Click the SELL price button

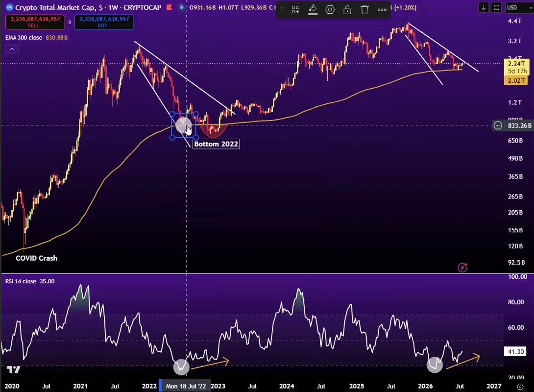click(35, 22)
